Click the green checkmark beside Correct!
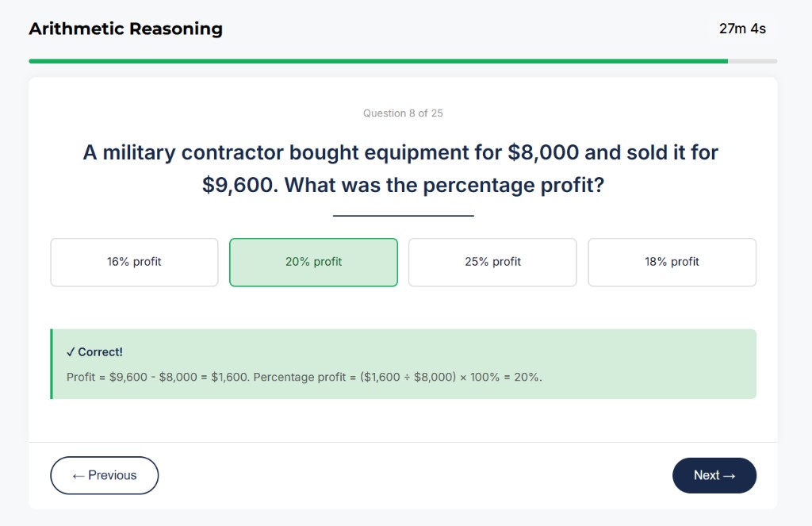Screen dimensions: 812x526 [71, 352]
